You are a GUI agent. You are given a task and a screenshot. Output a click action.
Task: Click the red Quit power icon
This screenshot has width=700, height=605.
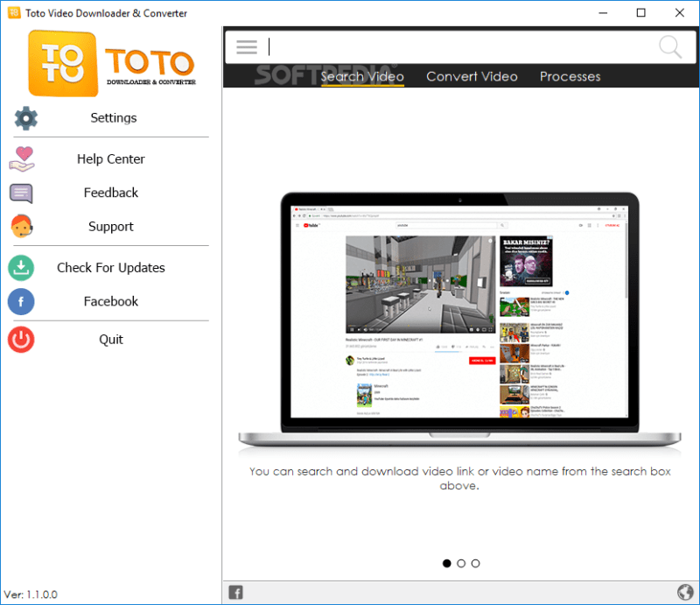[x=21, y=340]
